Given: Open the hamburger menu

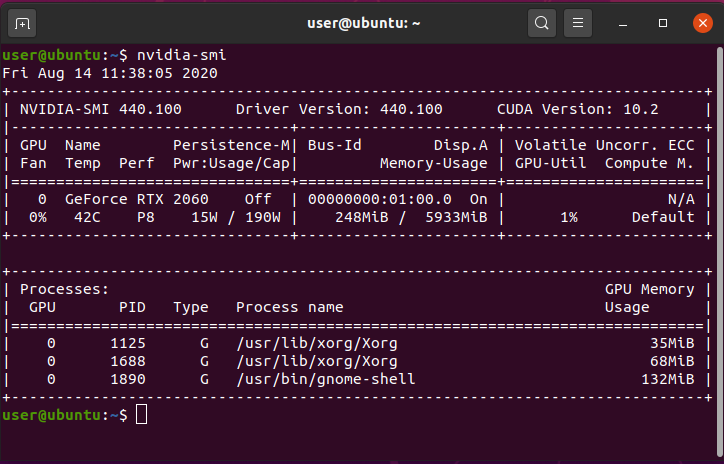Looking at the screenshot, I should (x=576, y=22).
